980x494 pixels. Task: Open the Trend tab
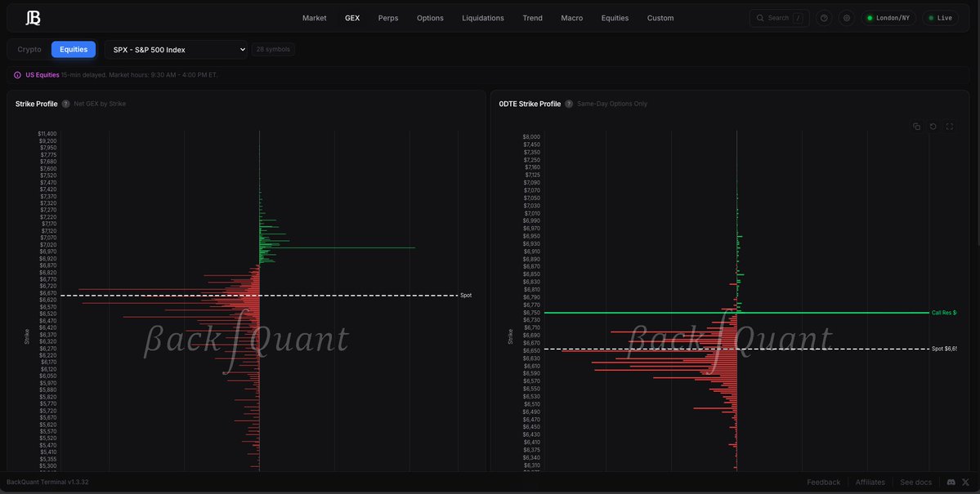tap(532, 18)
